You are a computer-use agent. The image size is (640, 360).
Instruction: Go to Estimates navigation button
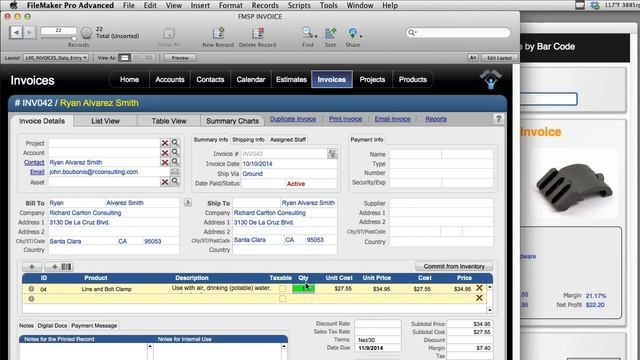click(291, 80)
